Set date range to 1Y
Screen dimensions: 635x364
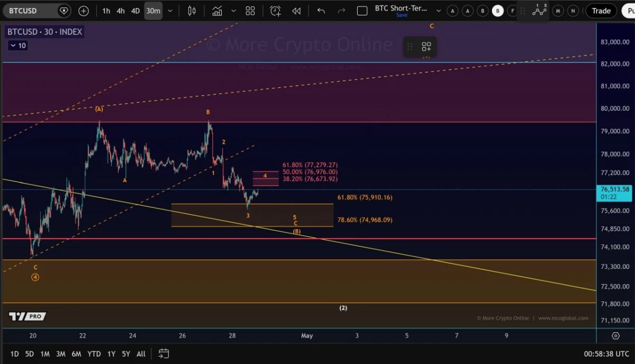point(111,353)
